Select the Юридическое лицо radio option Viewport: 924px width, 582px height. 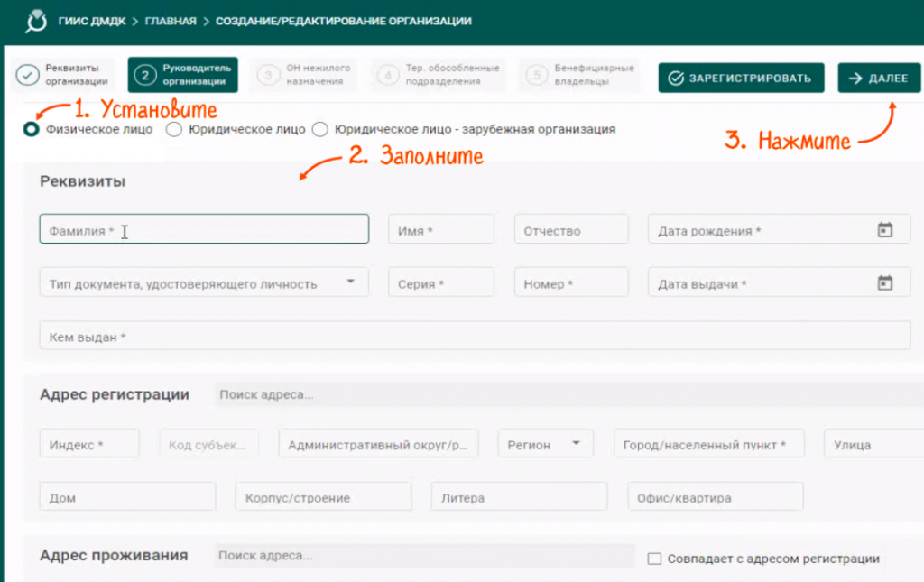[175, 129]
